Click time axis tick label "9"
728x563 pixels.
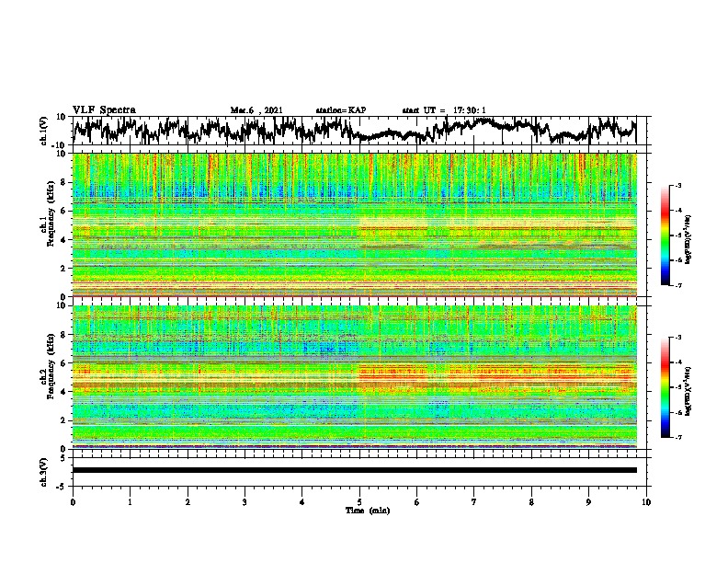click(x=588, y=502)
